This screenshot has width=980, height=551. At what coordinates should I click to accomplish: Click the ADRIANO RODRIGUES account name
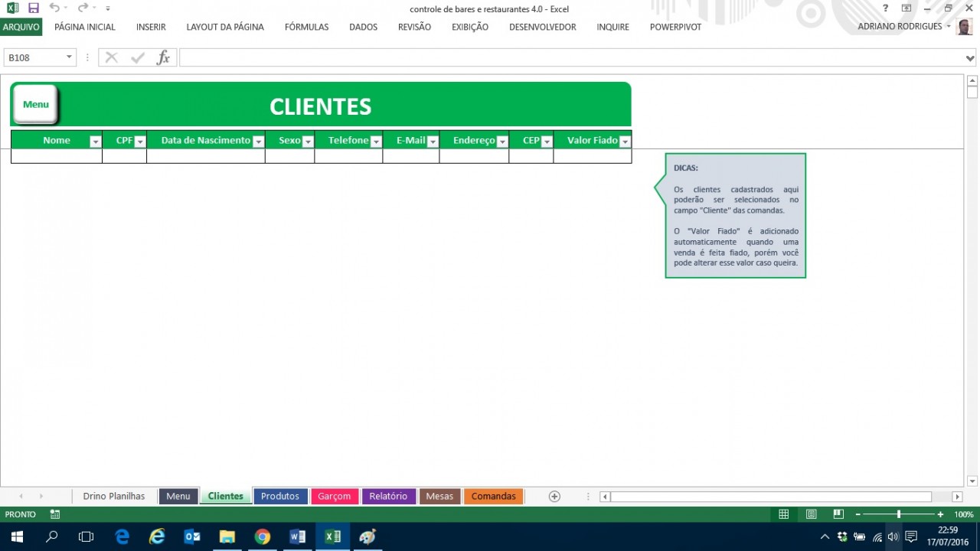click(x=900, y=27)
